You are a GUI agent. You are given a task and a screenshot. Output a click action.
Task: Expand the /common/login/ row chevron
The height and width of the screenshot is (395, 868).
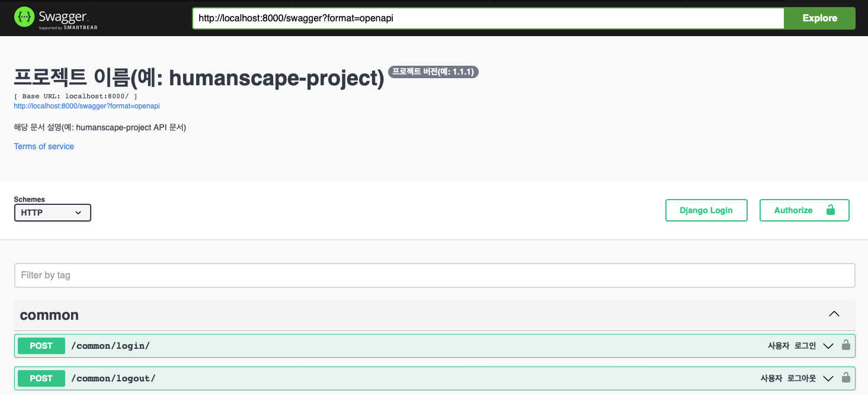click(x=828, y=346)
